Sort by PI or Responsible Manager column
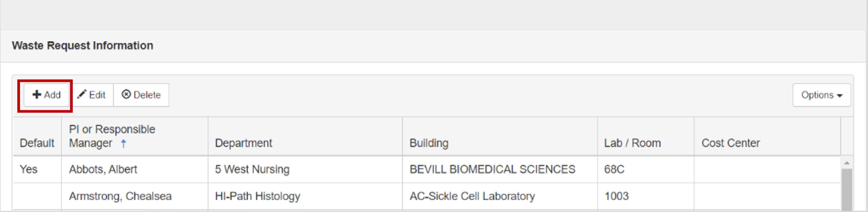This screenshot has width=868, height=212. [112, 136]
